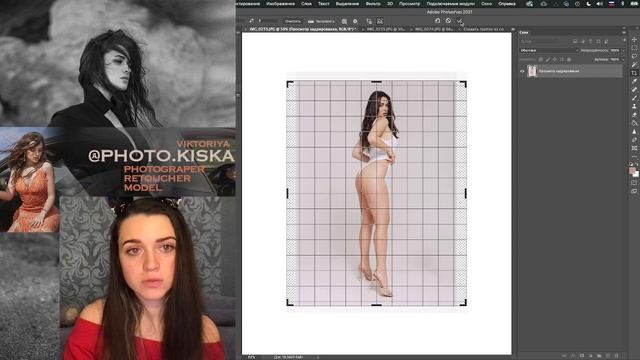Viewport: 640px width, 360px height.
Task: Click the content-aware fill icon in options
Action: point(380,21)
